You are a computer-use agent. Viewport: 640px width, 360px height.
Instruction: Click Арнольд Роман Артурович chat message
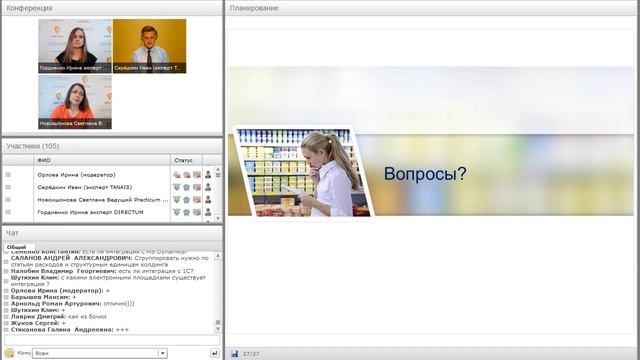tap(72, 304)
